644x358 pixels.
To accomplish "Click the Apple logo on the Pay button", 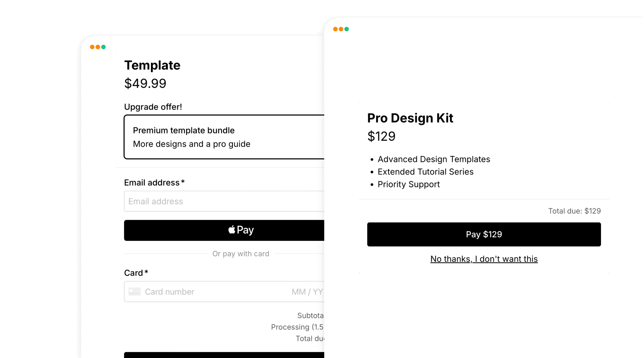I will coord(232,230).
